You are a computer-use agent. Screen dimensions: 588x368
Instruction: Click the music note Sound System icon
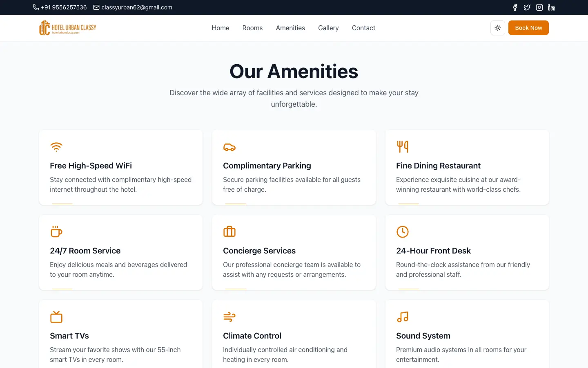point(403,317)
